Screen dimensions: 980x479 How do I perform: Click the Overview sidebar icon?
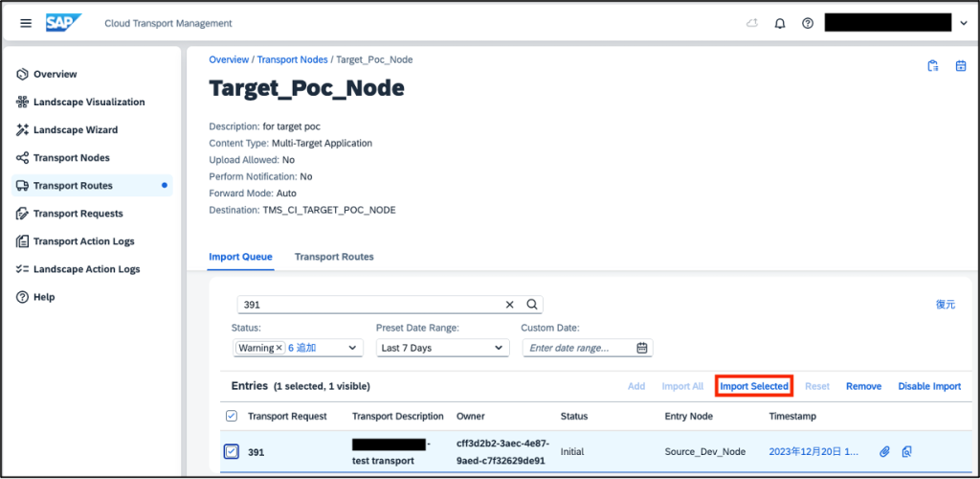[x=23, y=75]
